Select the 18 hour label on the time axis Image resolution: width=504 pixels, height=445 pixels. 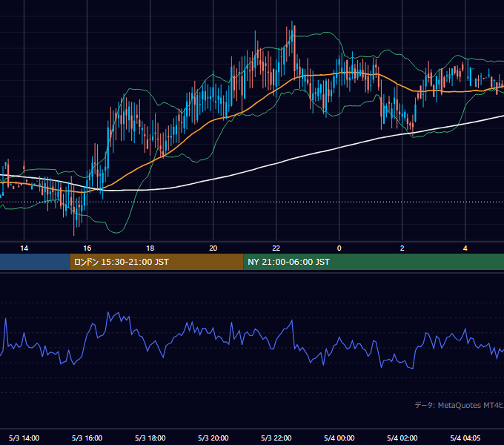pyautogui.click(x=150, y=248)
